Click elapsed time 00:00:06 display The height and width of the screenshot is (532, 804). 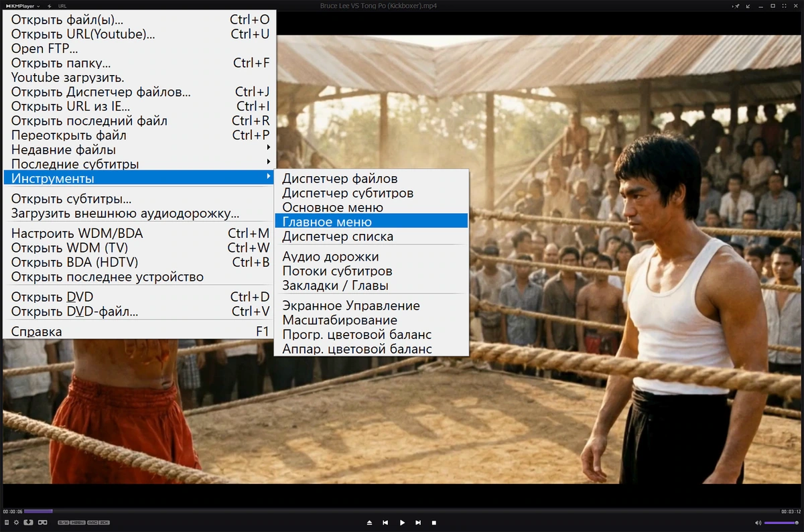coord(13,512)
